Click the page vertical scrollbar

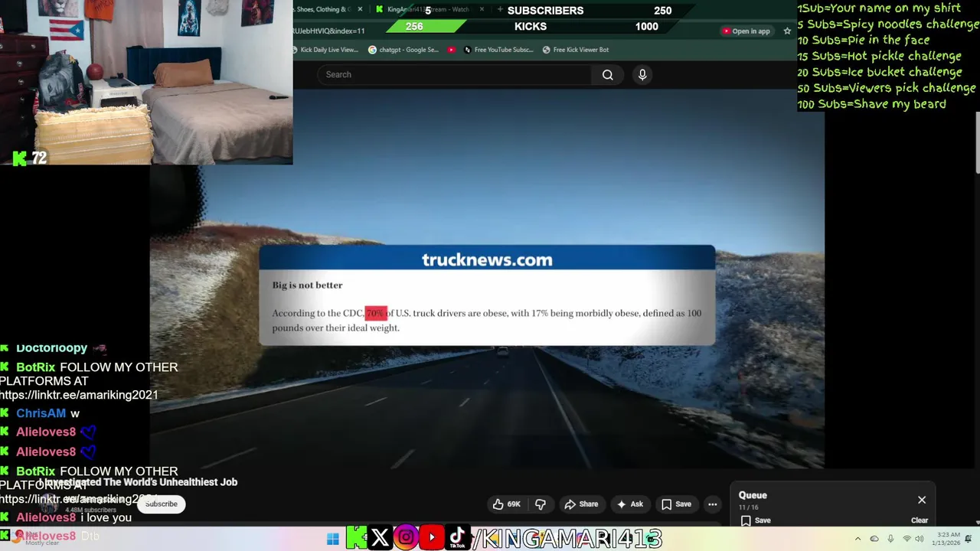pyautogui.click(x=978, y=143)
